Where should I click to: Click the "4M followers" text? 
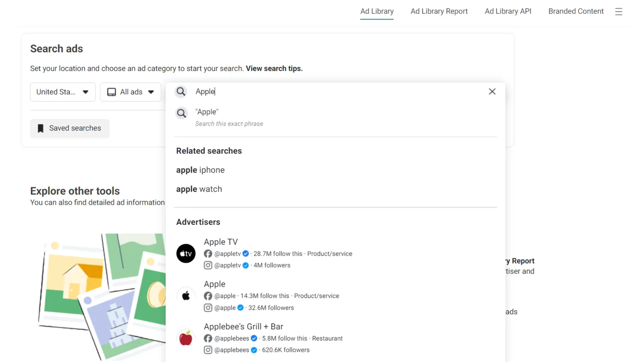pyautogui.click(x=272, y=265)
